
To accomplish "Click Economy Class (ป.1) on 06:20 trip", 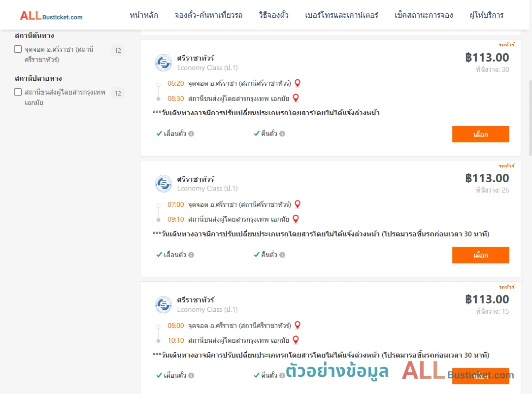I will pos(207,67).
